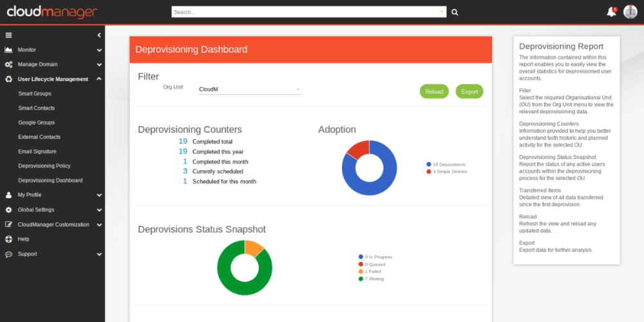Collapse User Lifecycle Management chevron

click(99, 79)
